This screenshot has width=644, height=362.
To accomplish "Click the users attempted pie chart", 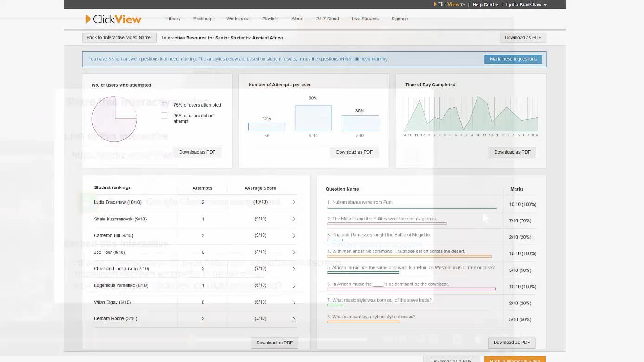I will pyautogui.click(x=114, y=119).
